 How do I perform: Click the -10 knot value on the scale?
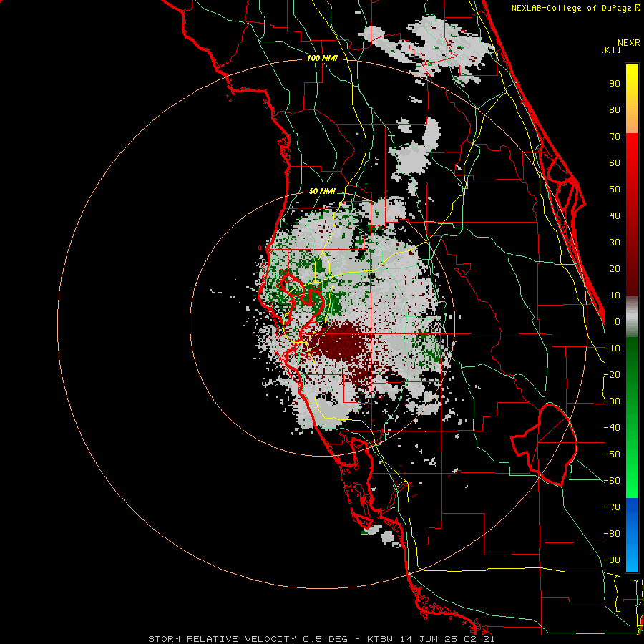[612, 348]
